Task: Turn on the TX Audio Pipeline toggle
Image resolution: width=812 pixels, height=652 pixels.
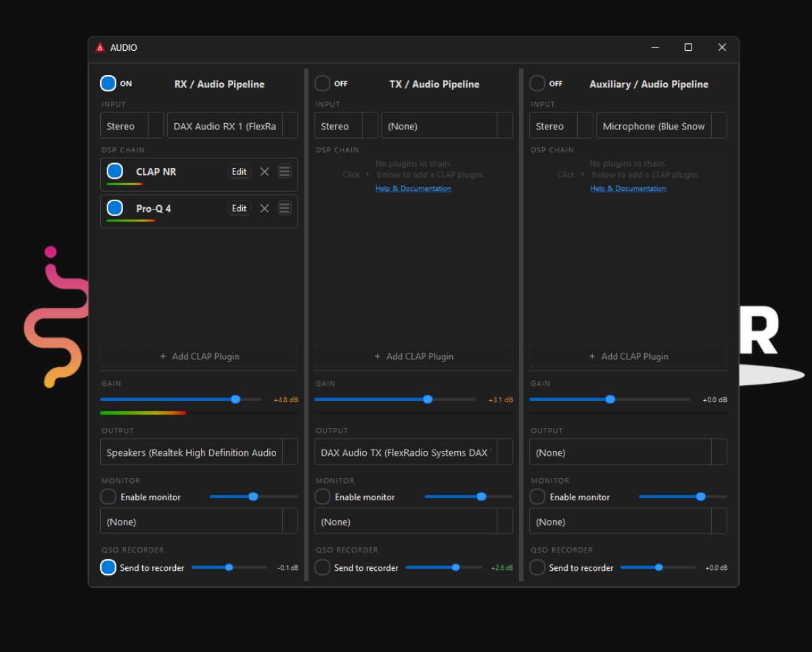Action: coord(323,83)
